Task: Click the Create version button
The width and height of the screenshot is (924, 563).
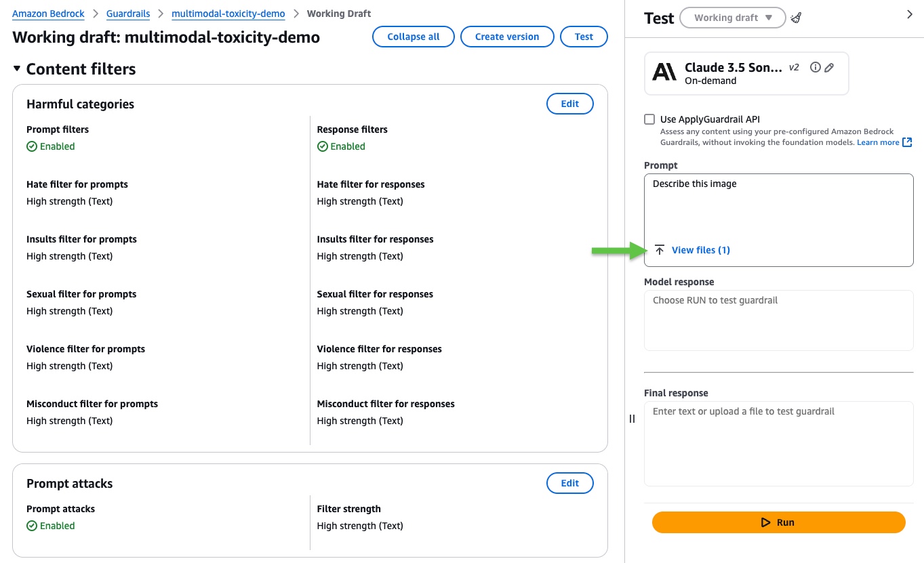Action: pos(507,37)
